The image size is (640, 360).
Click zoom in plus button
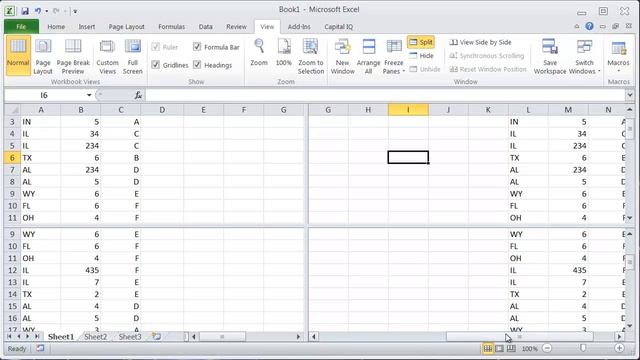click(x=619, y=348)
